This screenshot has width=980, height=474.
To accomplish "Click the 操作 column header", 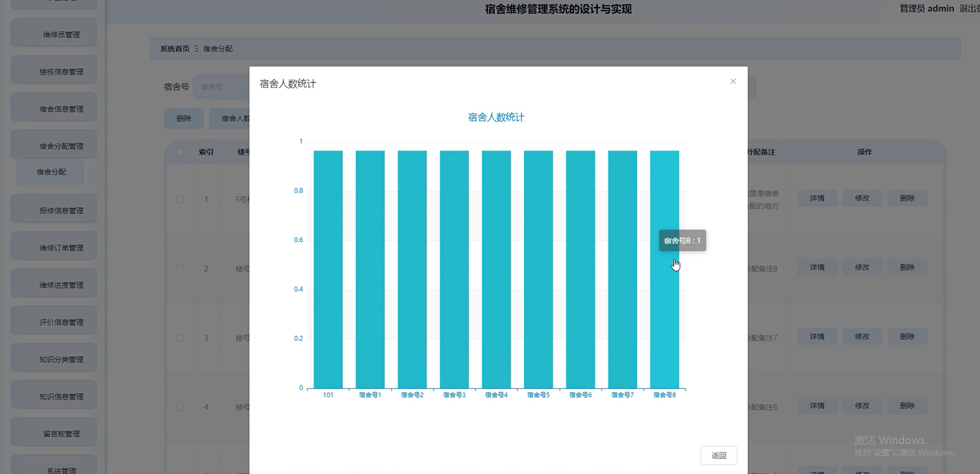I will (x=865, y=152).
